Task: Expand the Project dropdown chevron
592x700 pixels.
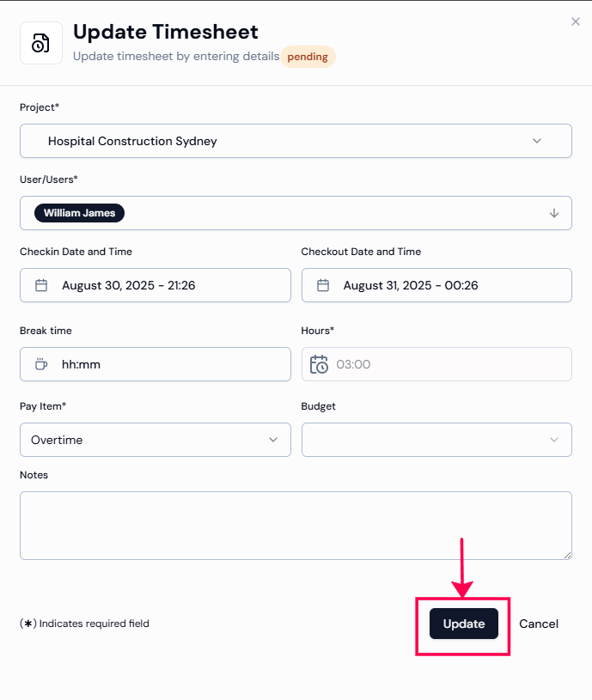Action: tap(537, 141)
